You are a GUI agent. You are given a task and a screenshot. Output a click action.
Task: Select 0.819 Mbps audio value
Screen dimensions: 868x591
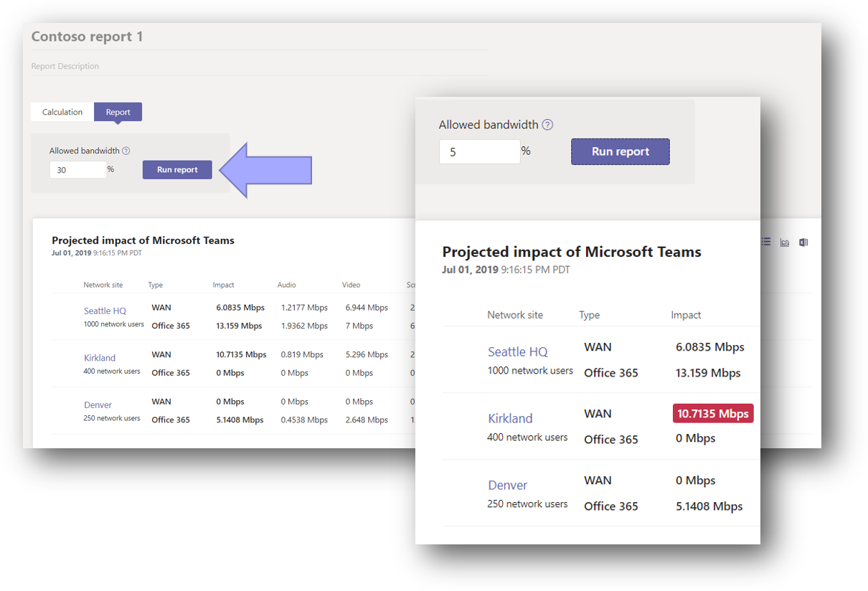coord(302,354)
